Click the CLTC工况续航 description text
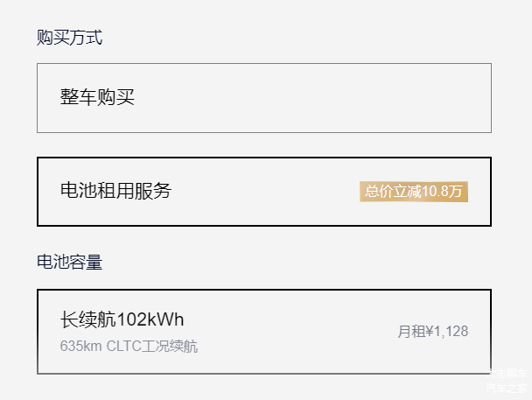 (152, 347)
